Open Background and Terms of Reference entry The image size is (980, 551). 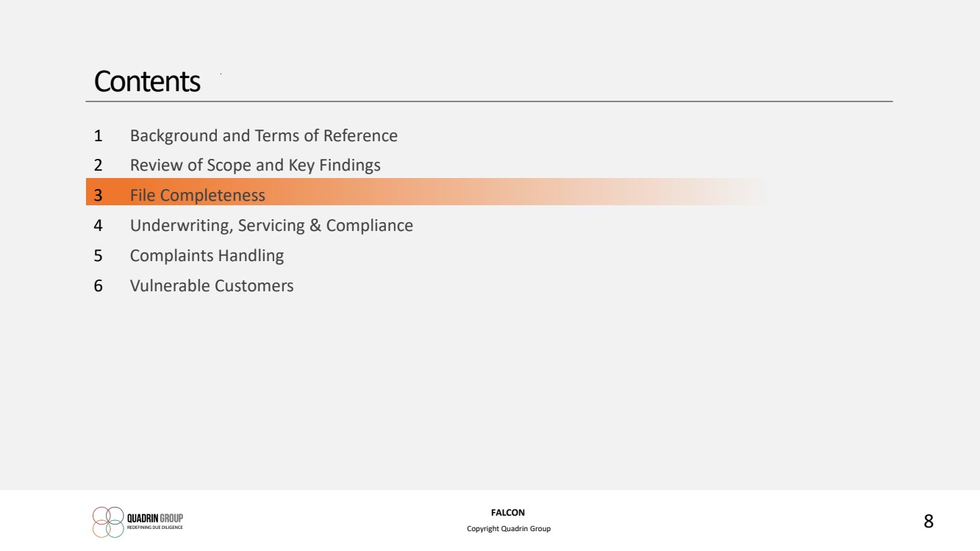coord(264,136)
